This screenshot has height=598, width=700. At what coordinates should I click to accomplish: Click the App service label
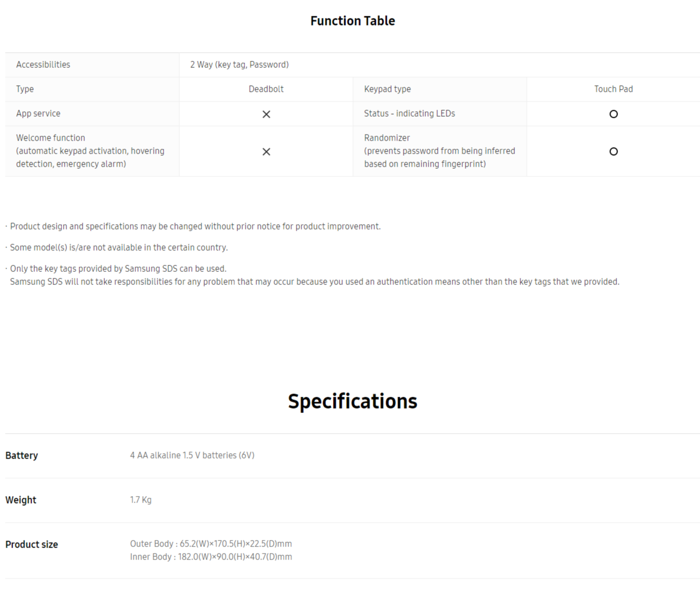coord(38,113)
